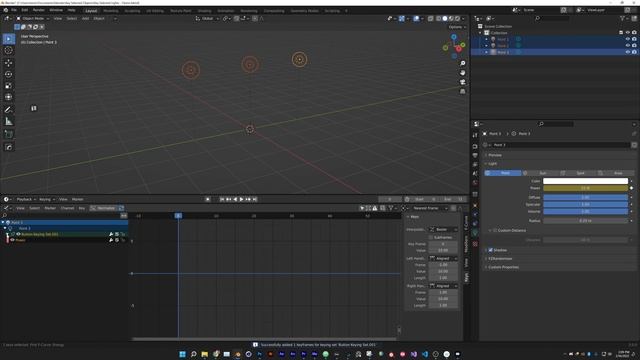Image resolution: width=640 pixels, height=360 pixels.
Task: Toggle the Normalize button in graph editor
Action: (104, 208)
